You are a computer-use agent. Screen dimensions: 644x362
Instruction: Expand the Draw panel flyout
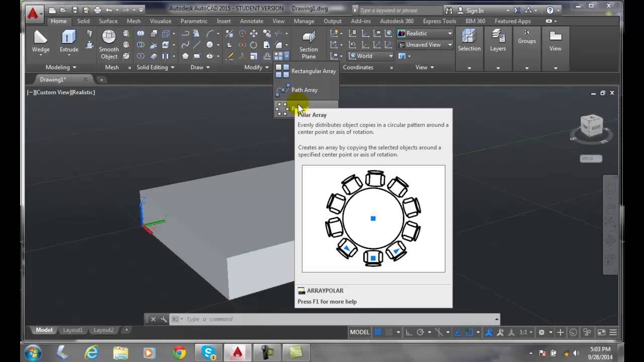pos(200,67)
